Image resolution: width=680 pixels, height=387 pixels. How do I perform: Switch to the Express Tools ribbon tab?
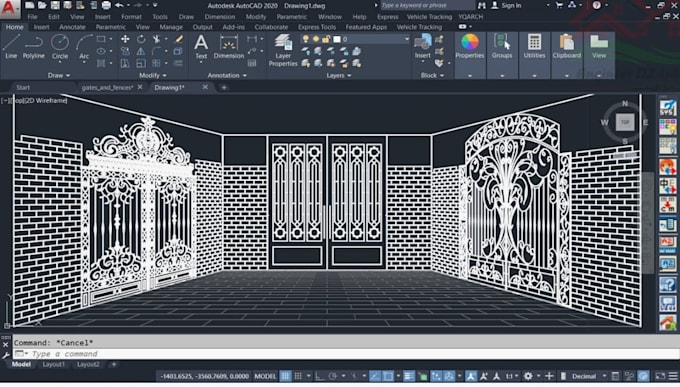pyautogui.click(x=317, y=27)
